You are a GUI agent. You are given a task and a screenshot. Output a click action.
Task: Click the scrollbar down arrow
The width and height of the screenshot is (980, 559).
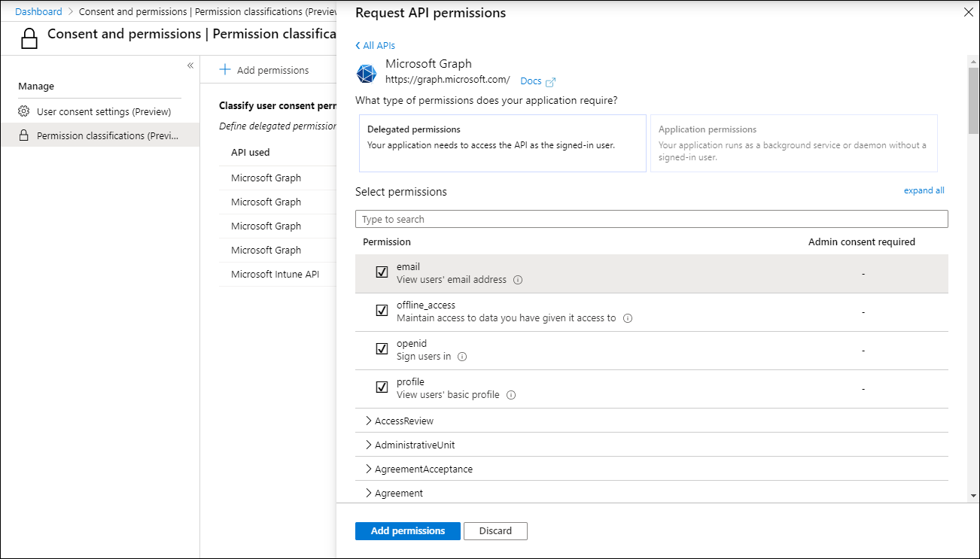point(974,496)
